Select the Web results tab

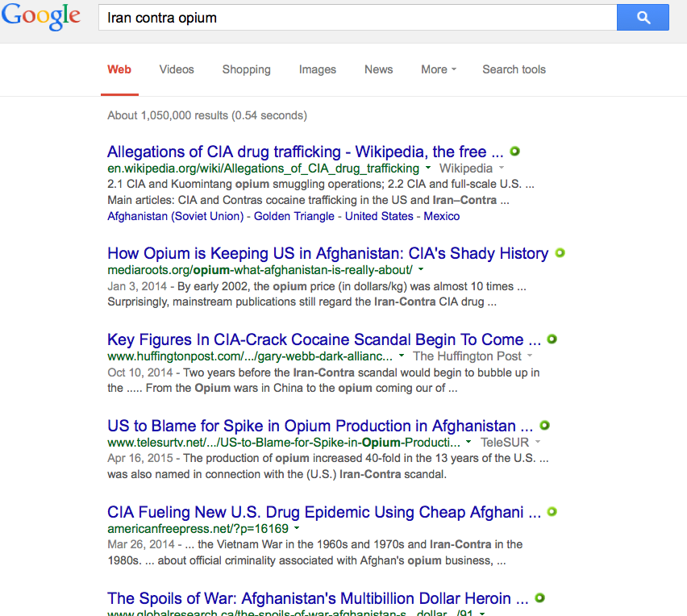[x=119, y=69]
